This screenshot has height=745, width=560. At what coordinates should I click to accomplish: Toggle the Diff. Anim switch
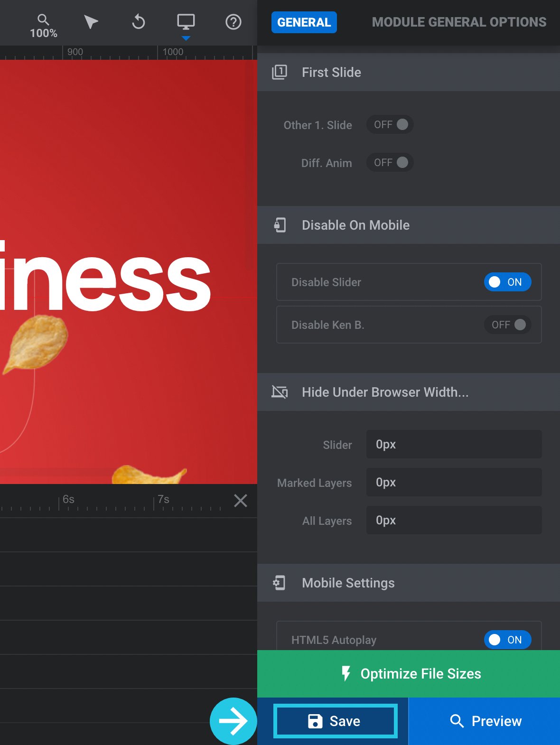[x=390, y=163]
